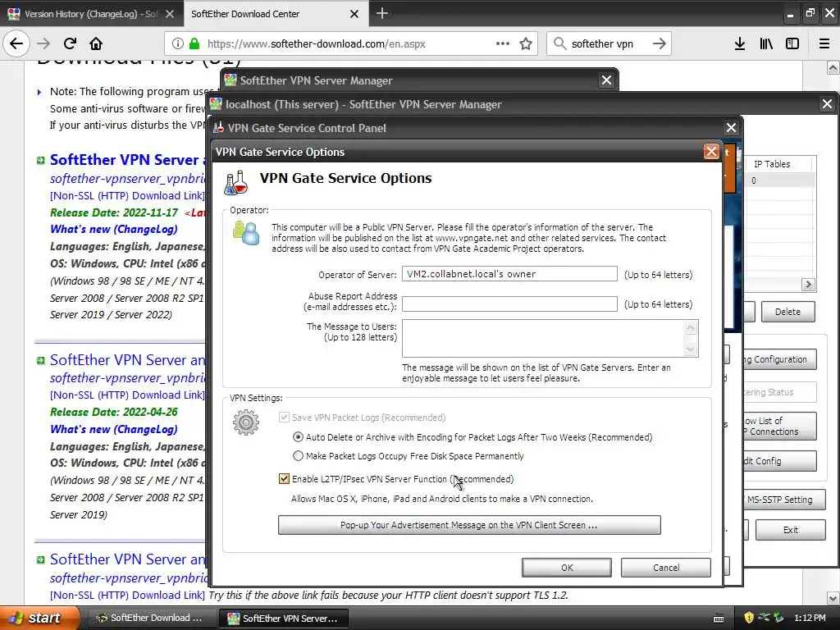Click the green arrow icon beside first SoftEther VPN Server heading
The height and width of the screenshot is (630, 840).
coord(41,160)
